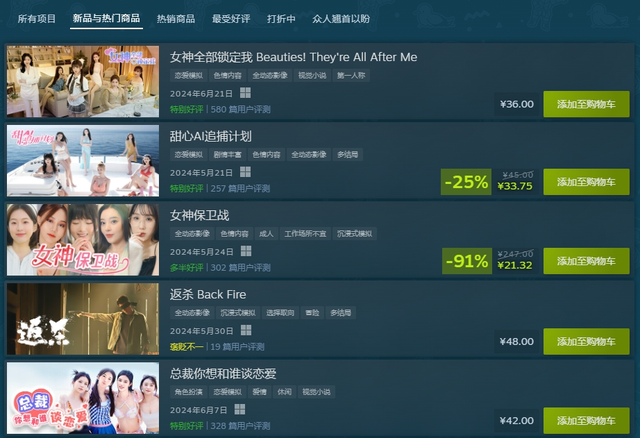
Task: Open the 返杀 game cover image
Action: coord(83,319)
